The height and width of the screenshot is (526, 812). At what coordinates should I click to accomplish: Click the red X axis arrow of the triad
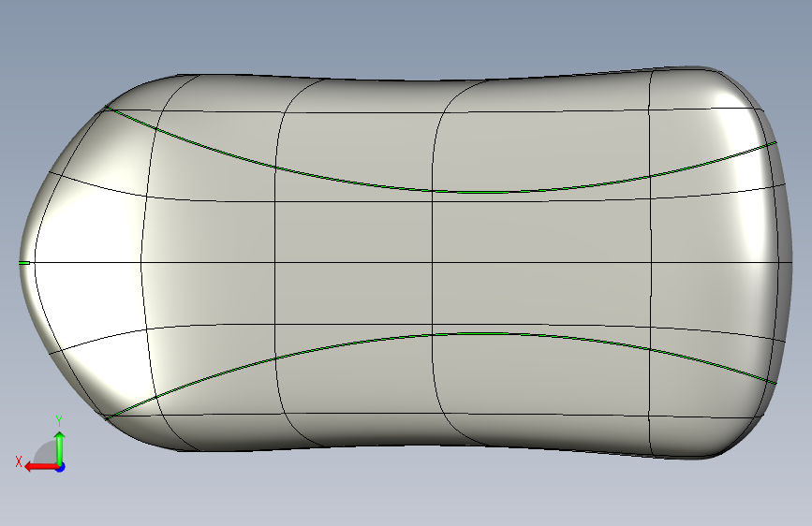tap(40, 467)
